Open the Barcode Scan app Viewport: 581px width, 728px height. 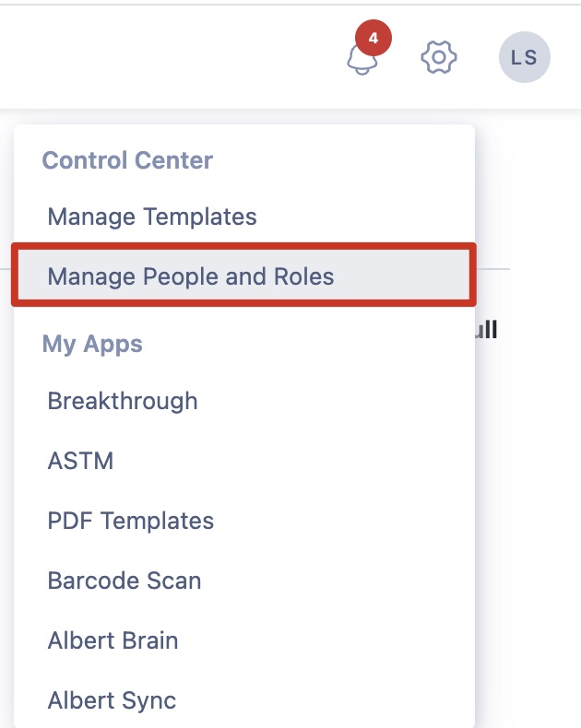(125, 581)
